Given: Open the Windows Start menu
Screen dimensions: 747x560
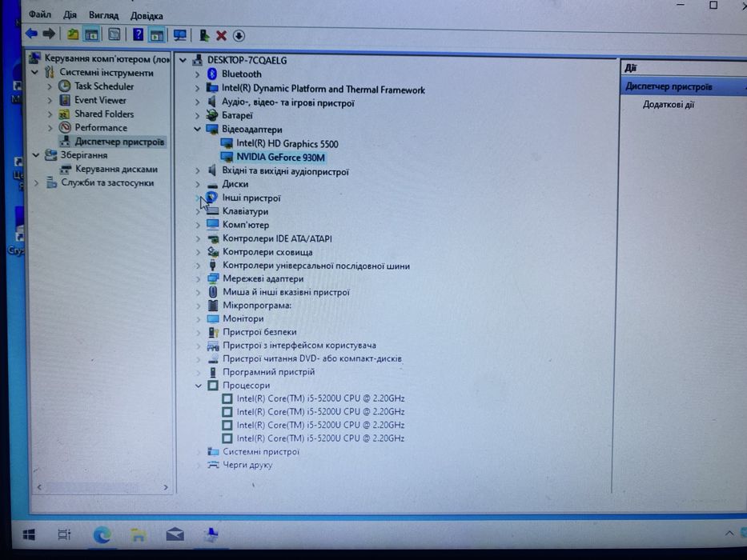Looking at the screenshot, I should pyautogui.click(x=29, y=534).
